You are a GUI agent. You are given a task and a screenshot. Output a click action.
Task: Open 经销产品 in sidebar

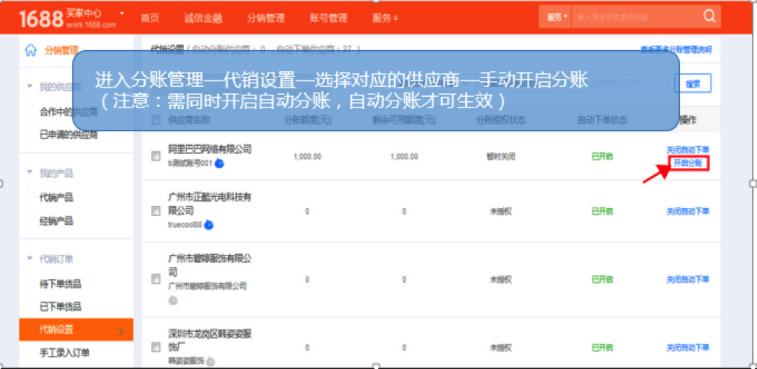(56, 221)
